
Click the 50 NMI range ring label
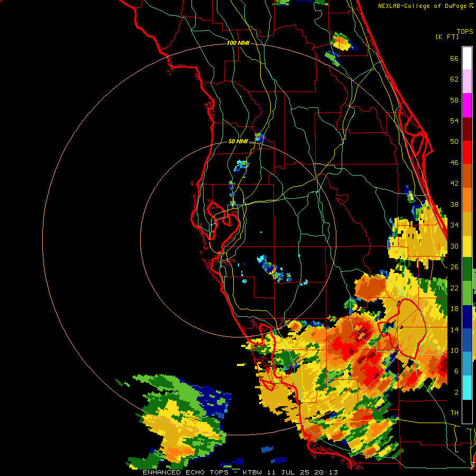pyautogui.click(x=238, y=141)
